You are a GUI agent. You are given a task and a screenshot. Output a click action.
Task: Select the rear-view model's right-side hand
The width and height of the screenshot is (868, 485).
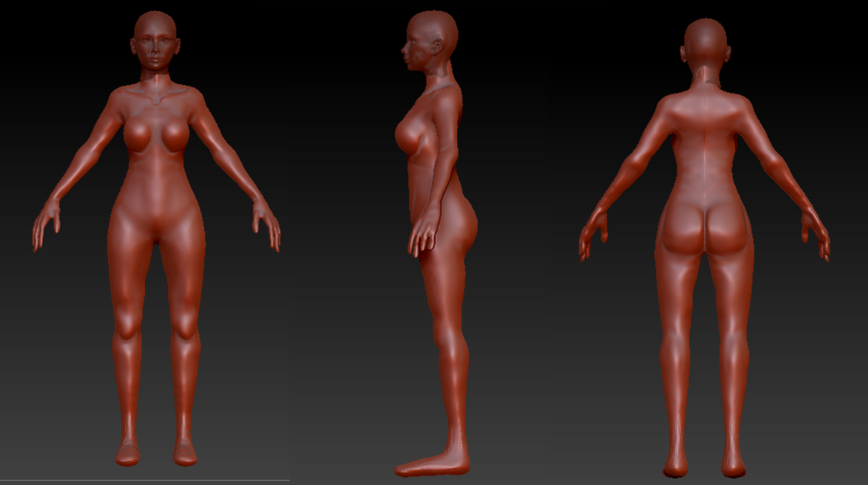point(816,234)
